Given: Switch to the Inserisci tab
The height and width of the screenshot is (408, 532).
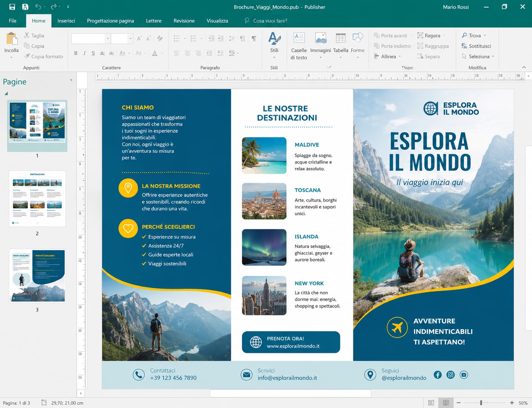Looking at the screenshot, I should click(x=66, y=20).
